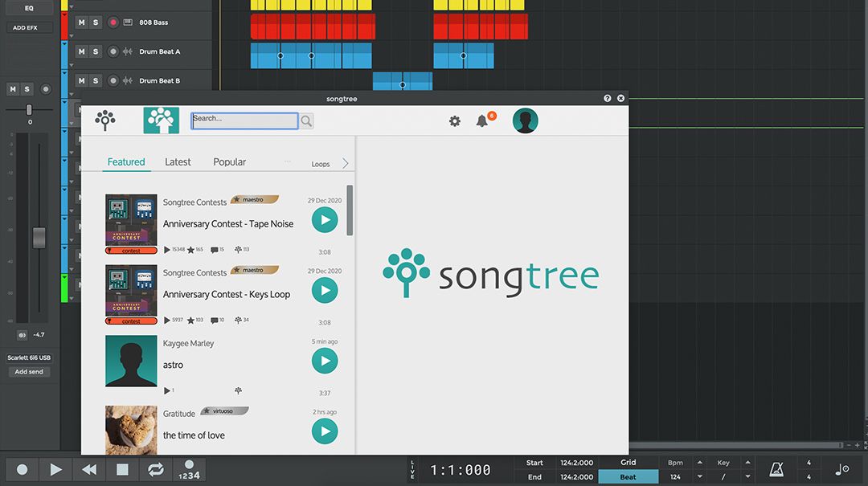
Task: Focus the Songtree Search field
Action: [244, 120]
